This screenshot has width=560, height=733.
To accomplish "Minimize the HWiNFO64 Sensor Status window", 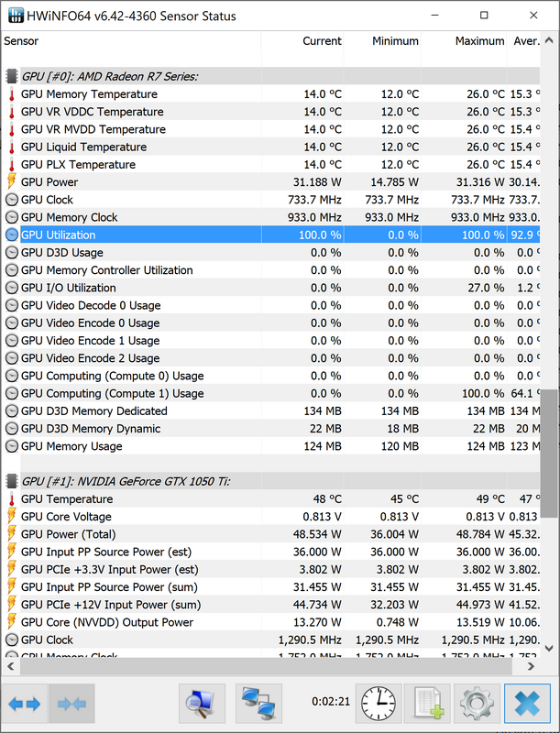I will pos(434,16).
